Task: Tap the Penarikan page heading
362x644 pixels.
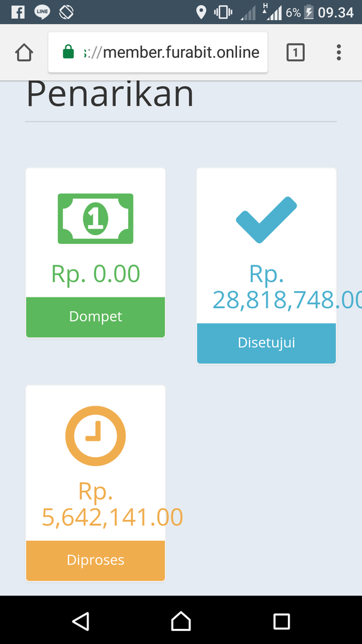Action: pyautogui.click(x=110, y=93)
